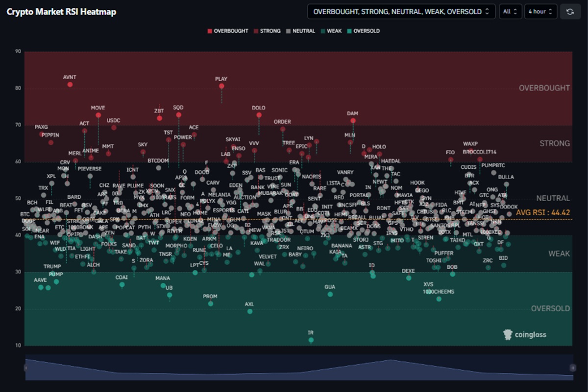This screenshot has width=588, height=392.
Task: Toggle the STRONG legend item
Action: [267, 31]
